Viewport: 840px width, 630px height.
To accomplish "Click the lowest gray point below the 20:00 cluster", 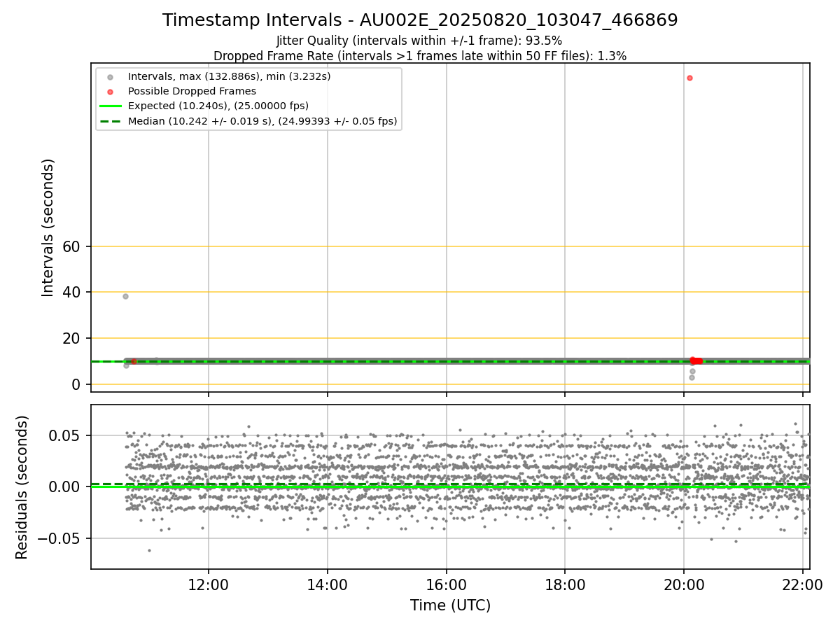I will [692, 377].
